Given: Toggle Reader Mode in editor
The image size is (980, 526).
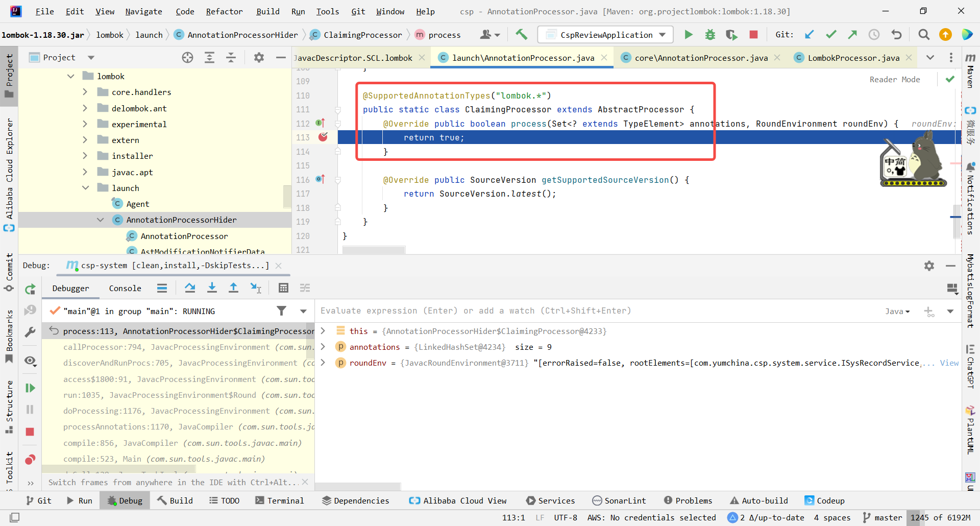Looking at the screenshot, I should point(895,80).
